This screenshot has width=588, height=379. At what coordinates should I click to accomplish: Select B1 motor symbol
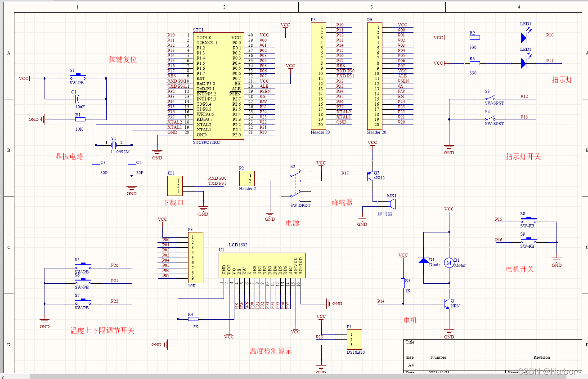point(449,263)
